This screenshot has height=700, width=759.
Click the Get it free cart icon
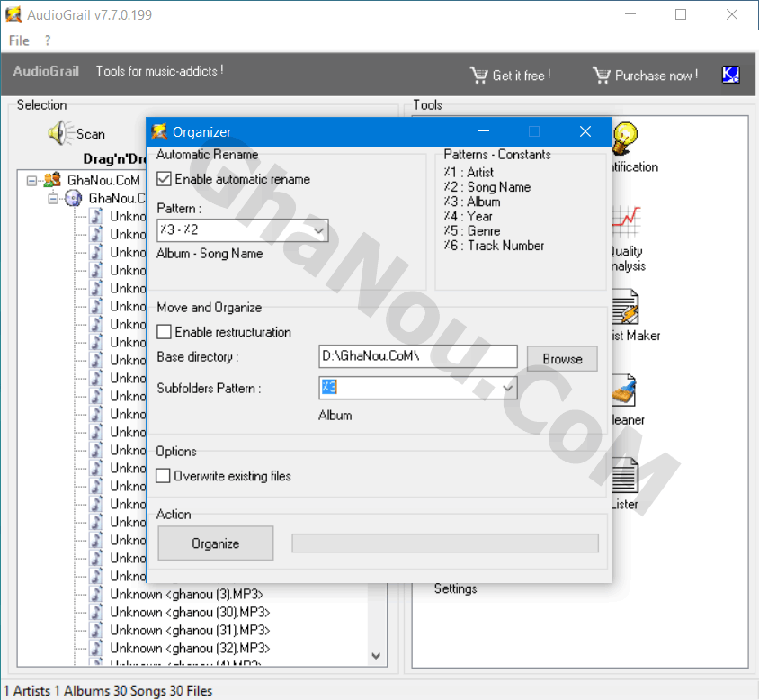click(478, 75)
